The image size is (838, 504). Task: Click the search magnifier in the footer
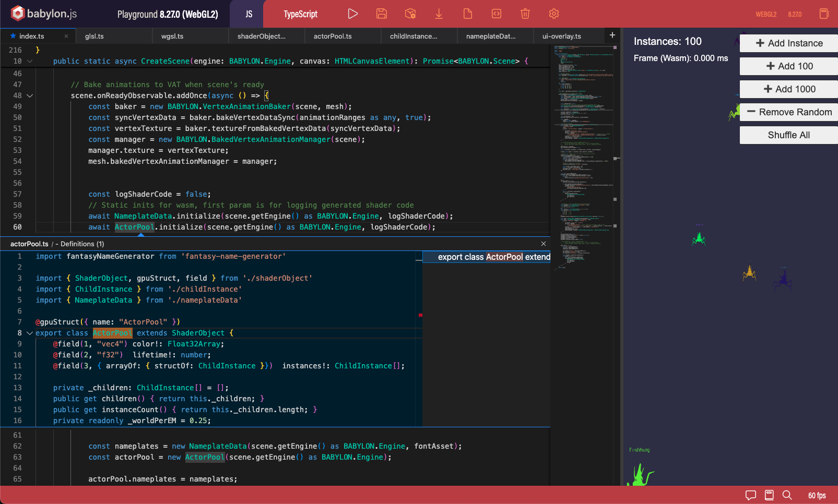click(787, 495)
